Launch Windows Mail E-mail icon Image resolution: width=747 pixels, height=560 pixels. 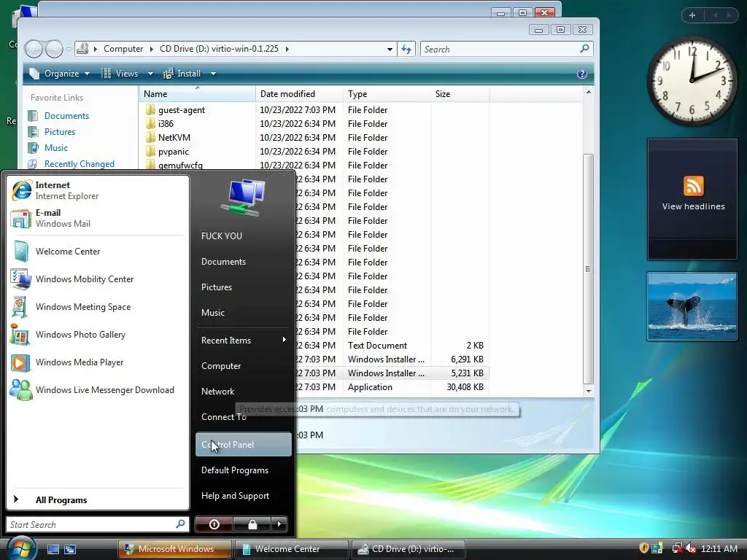20,219
